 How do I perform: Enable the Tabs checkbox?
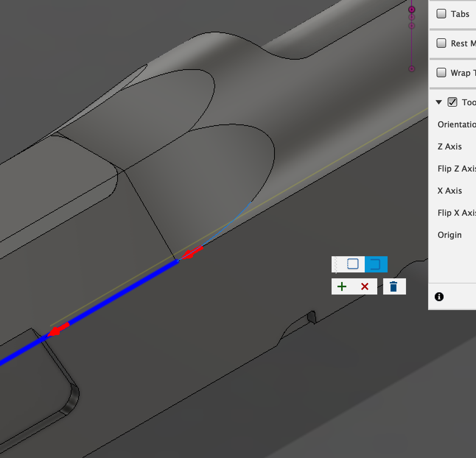click(441, 13)
